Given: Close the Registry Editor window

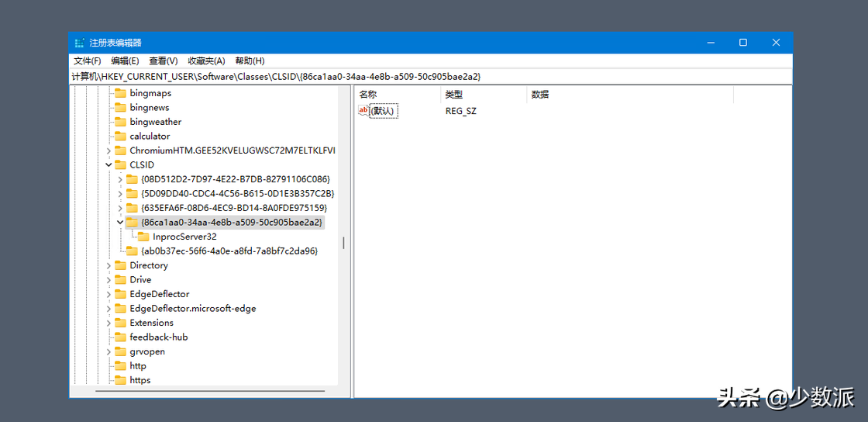Looking at the screenshot, I should pyautogui.click(x=776, y=43).
